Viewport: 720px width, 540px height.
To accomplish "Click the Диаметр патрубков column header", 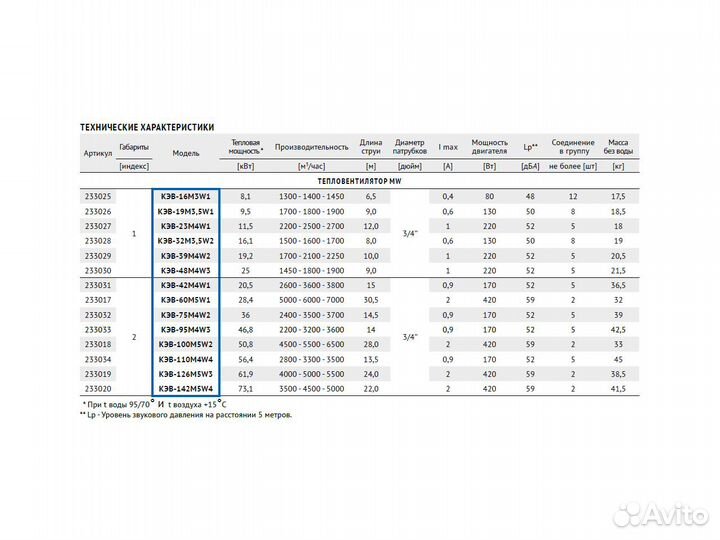I will (x=410, y=147).
